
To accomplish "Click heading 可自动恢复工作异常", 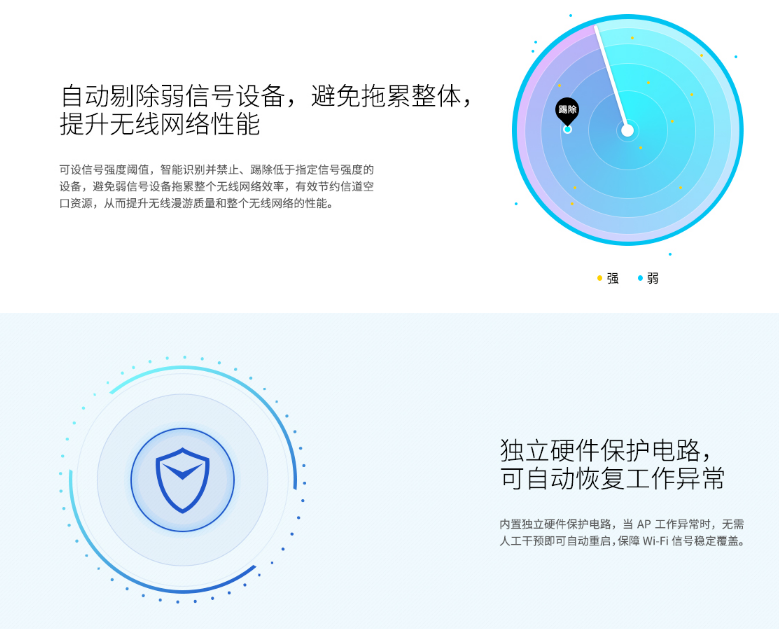I will coord(612,479).
